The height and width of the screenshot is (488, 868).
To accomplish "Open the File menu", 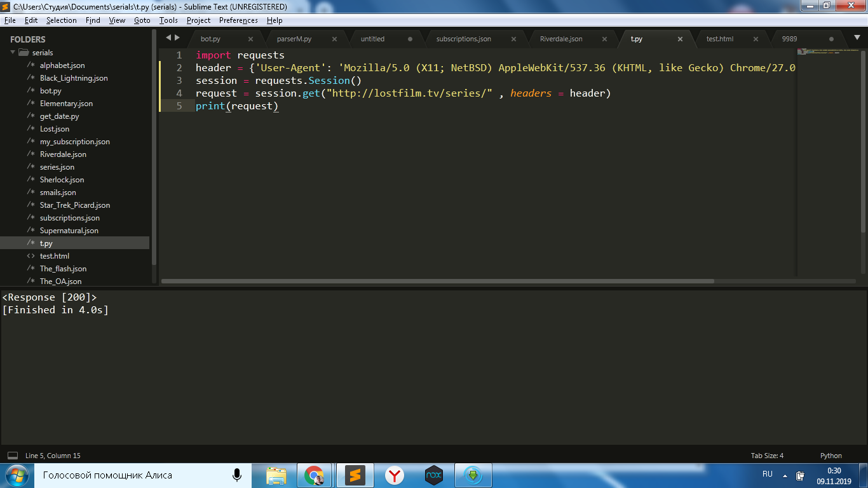I will point(10,20).
